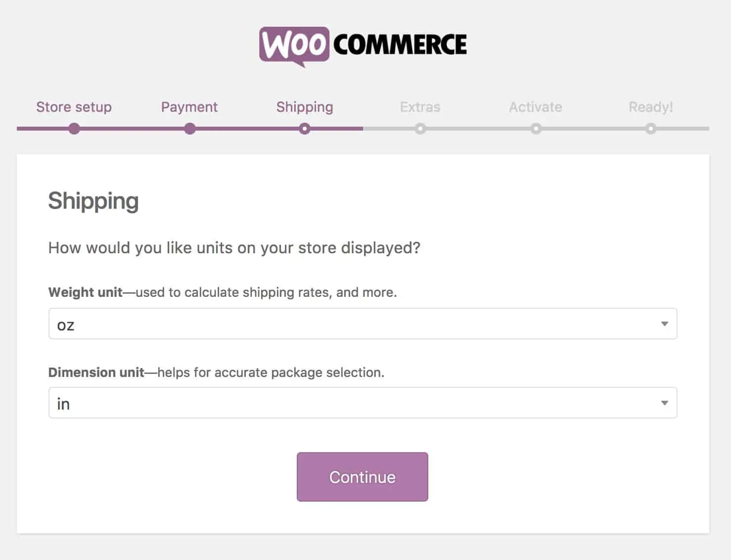Click the Shipping step dot

coord(305,129)
